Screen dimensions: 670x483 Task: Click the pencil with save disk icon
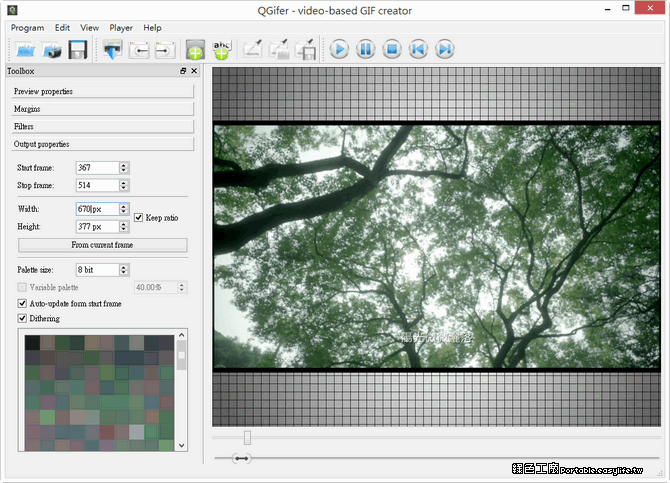pyautogui.click(x=305, y=50)
